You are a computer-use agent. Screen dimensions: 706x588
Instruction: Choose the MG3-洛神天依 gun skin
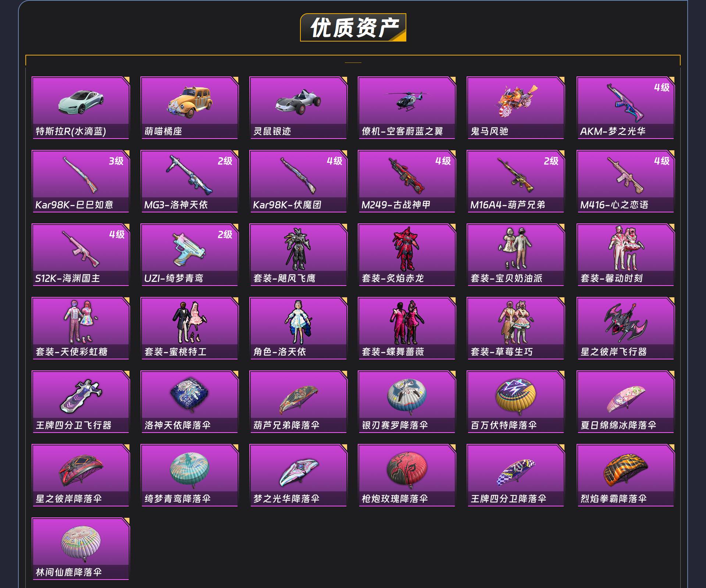tap(189, 181)
